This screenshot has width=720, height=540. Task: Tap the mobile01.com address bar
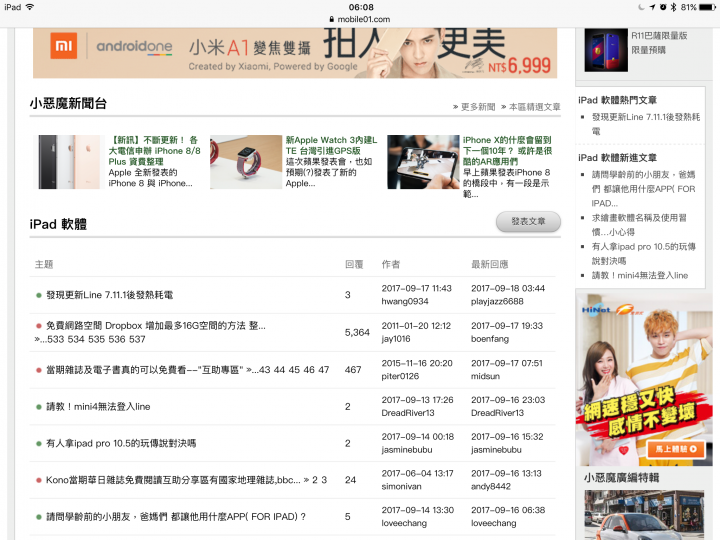point(360,19)
